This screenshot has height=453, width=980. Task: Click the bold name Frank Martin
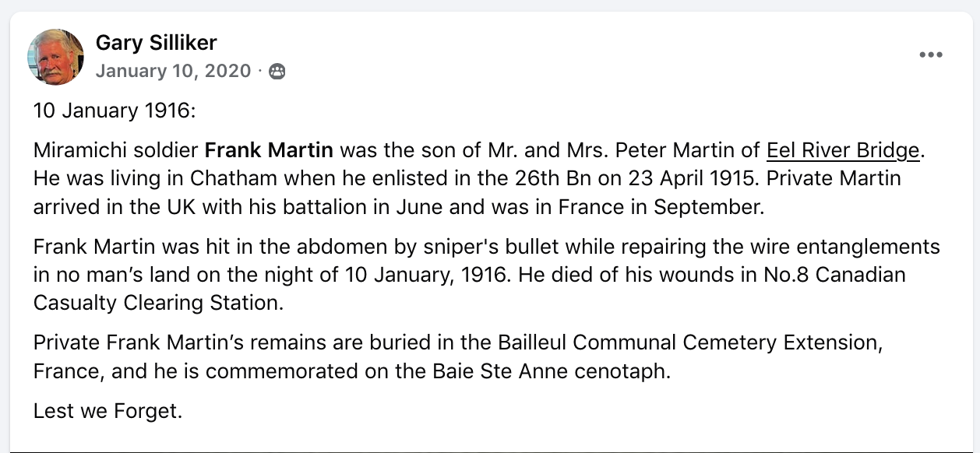[269, 149]
